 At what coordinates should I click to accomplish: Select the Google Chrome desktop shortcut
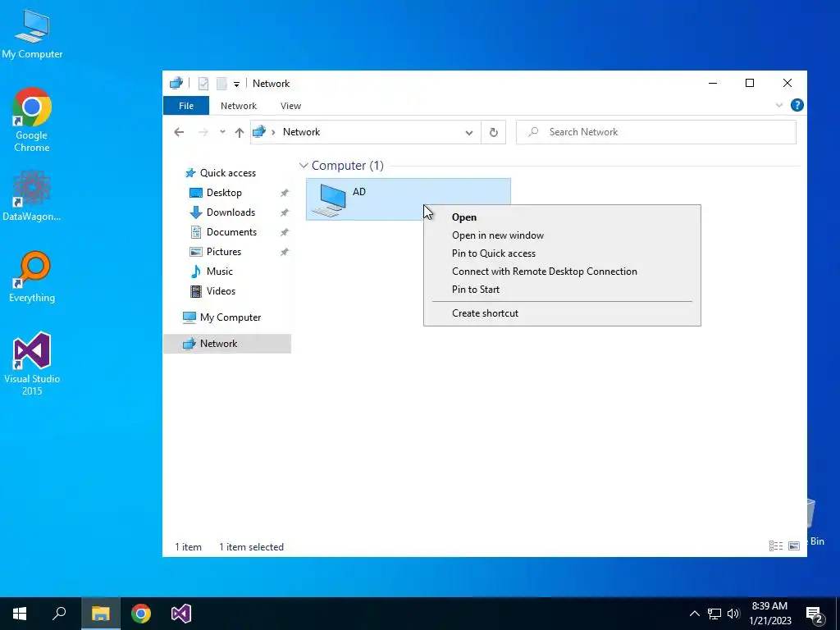[32, 120]
